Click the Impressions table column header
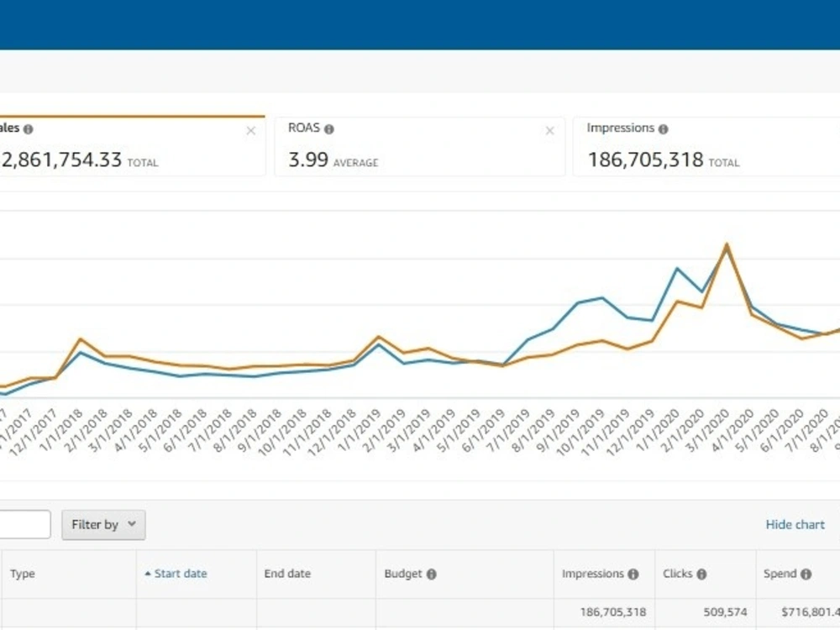The width and height of the screenshot is (840, 630). coord(592,574)
